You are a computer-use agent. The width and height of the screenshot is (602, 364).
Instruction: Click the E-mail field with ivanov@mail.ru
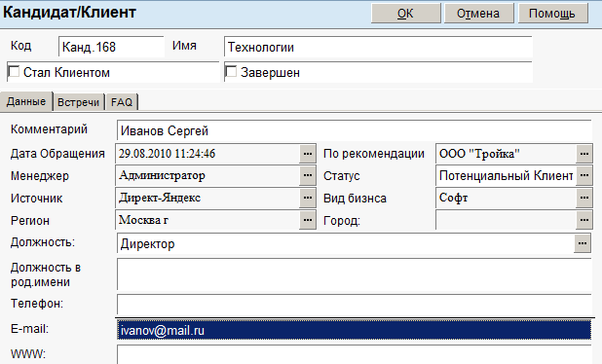[354, 330]
